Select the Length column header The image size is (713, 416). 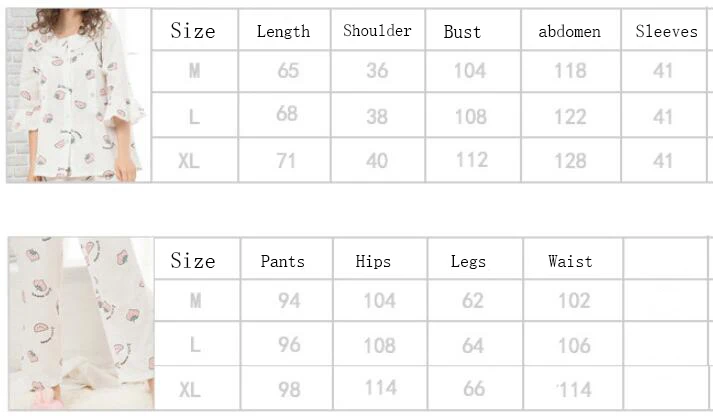point(284,31)
